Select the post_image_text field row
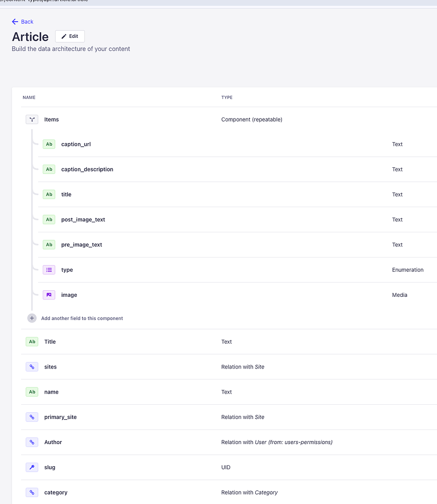437x504 pixels. [x=238, y=220]
